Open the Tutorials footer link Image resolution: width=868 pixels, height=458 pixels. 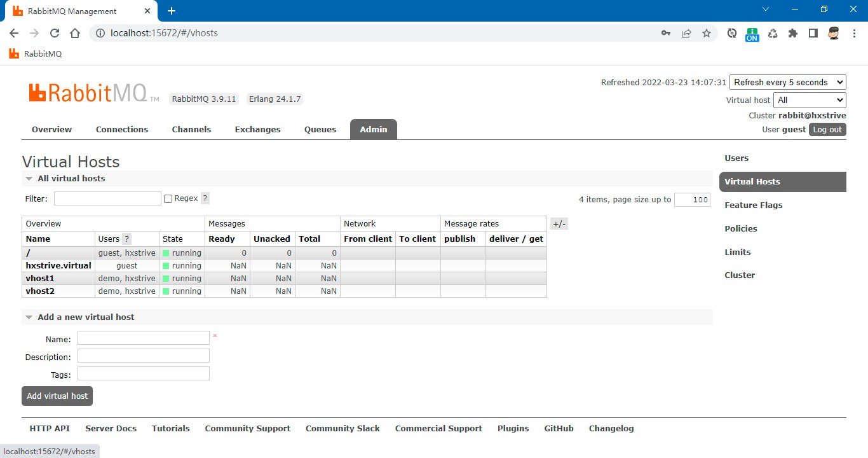pos(171,429)
